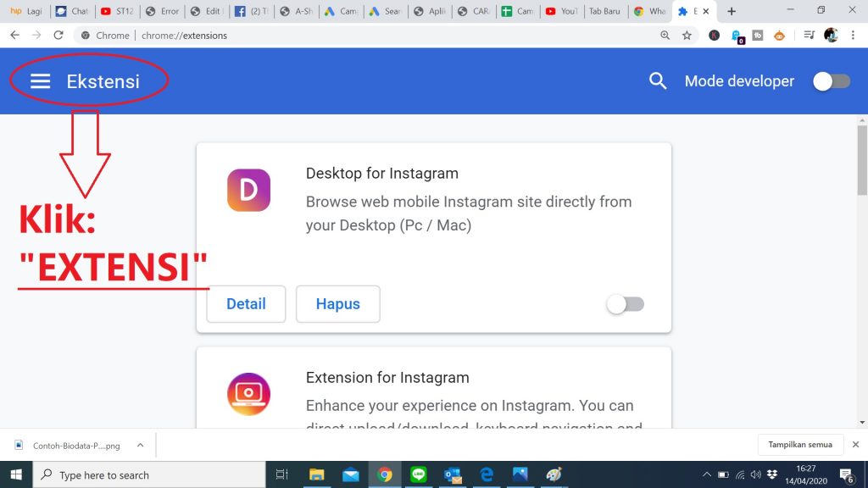Click the page's vertical scrollbar thumb

[x=861, y=161]
